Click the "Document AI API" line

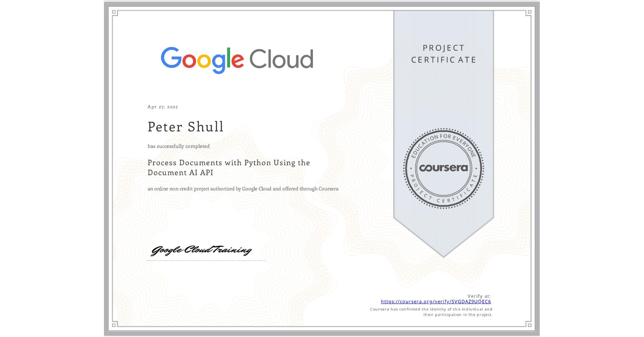(180, 172)
